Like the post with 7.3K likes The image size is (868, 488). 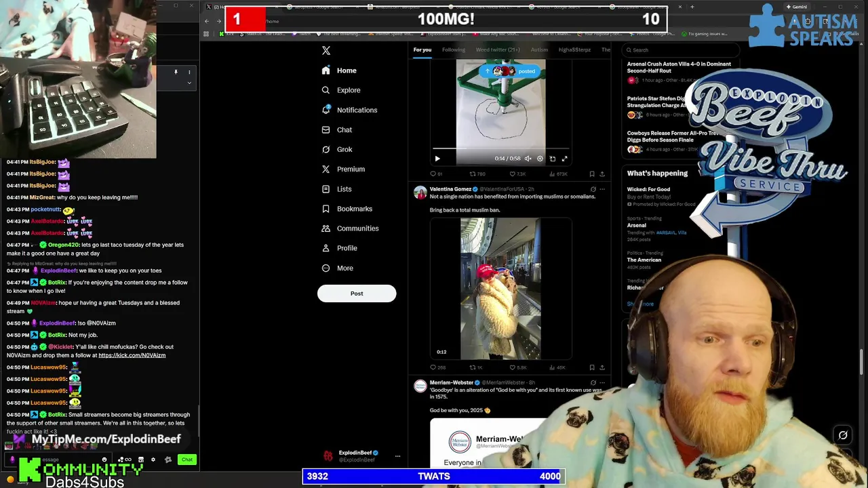coord(517,174)
